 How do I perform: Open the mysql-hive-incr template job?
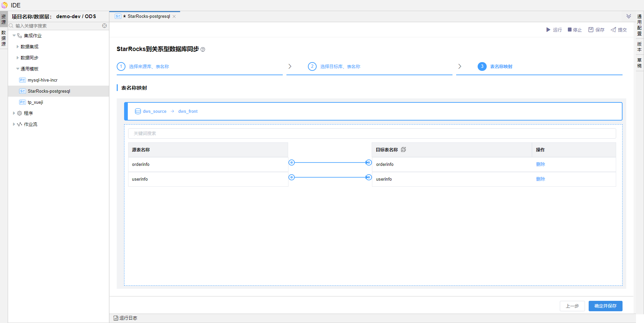[x=43, y=80]
